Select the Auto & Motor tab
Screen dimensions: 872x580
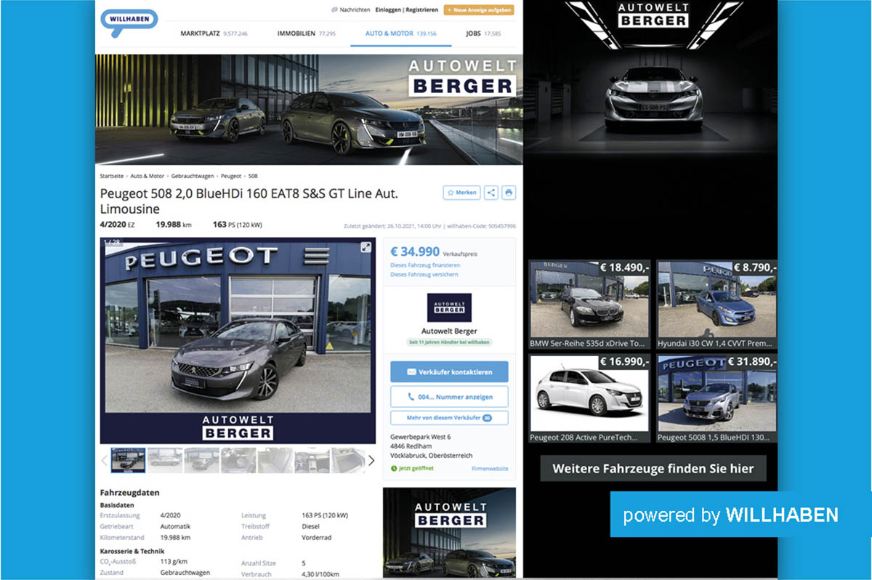(401, 33)
